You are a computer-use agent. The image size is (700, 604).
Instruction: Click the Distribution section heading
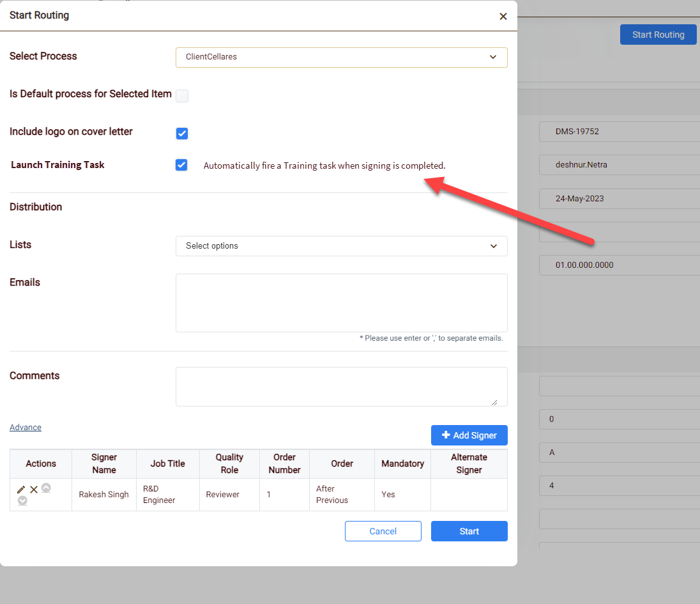[36, 207]
